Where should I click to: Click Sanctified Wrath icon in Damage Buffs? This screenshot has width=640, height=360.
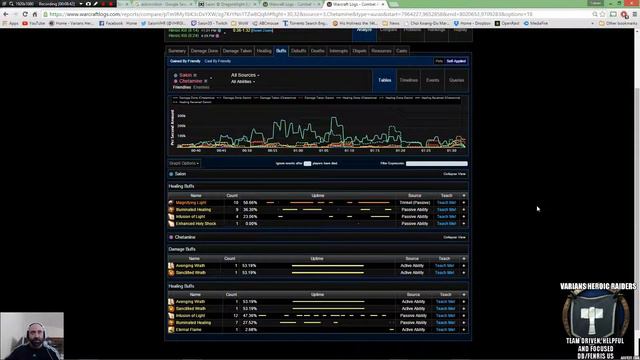coord(171,273)
